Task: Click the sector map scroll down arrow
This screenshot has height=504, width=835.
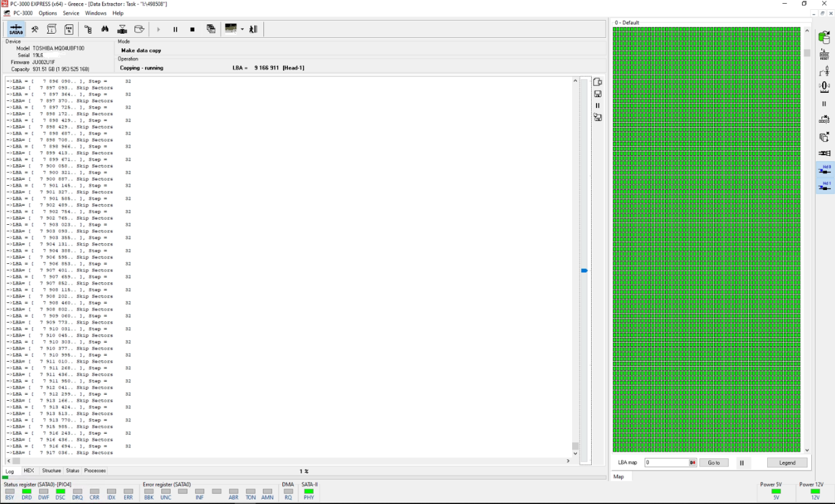Action: coord(807,450)
